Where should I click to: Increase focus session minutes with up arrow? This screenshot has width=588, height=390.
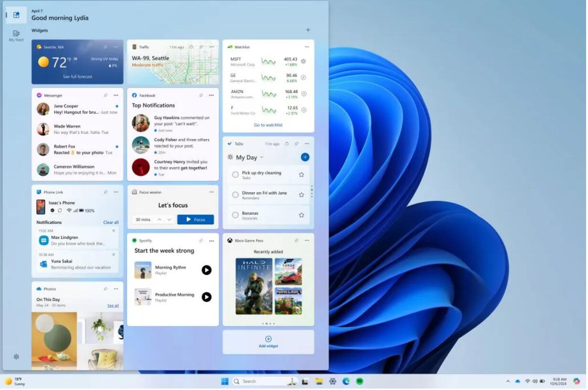coord(160,220)
